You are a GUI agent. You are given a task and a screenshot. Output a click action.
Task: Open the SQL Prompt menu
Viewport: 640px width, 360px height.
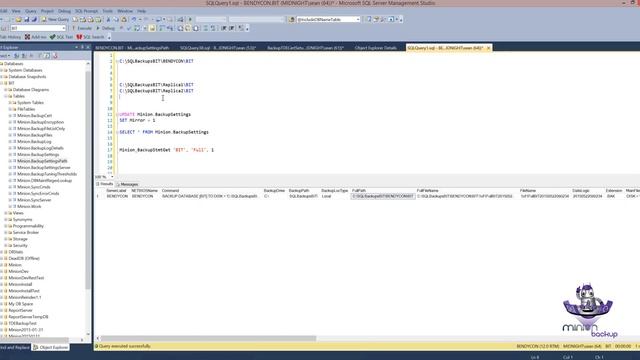pyautogui.click(x=87, y=11)
